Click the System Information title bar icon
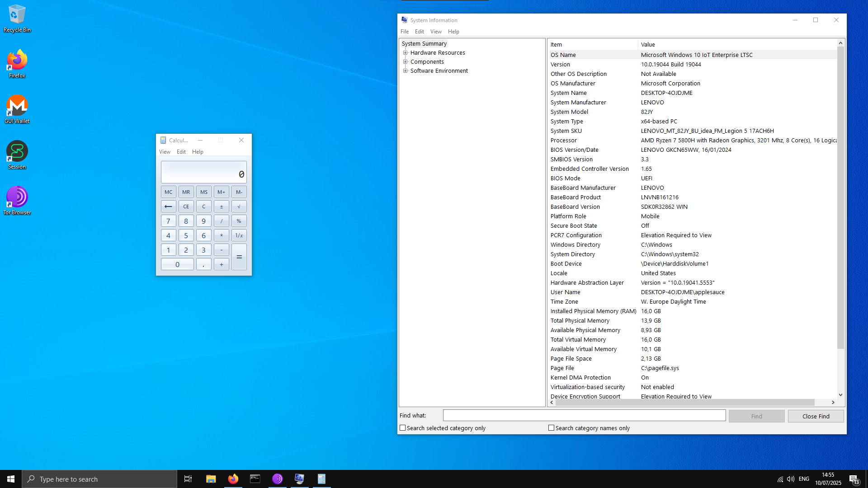The height and width of the screenshot is (488, 868). tap(404, 20)
